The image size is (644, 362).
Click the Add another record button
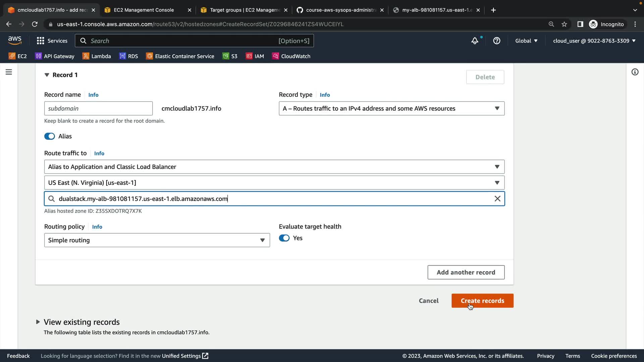466,273
